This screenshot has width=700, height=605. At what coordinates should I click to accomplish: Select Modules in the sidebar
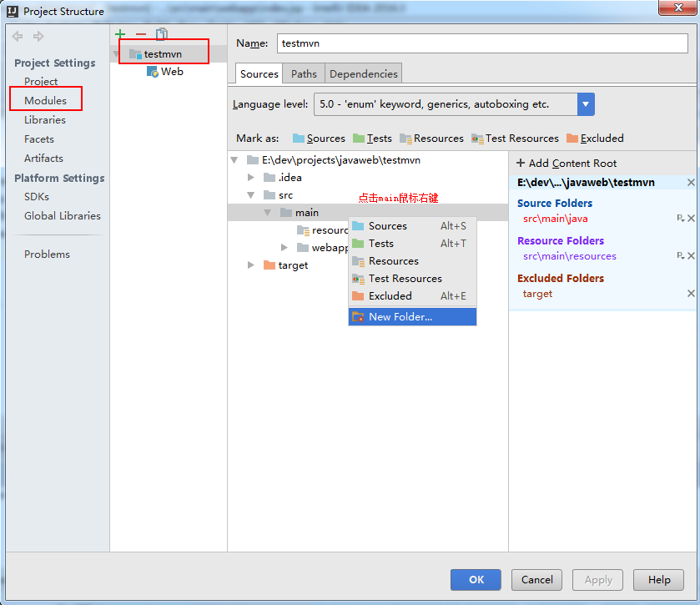tap(46, 100)
